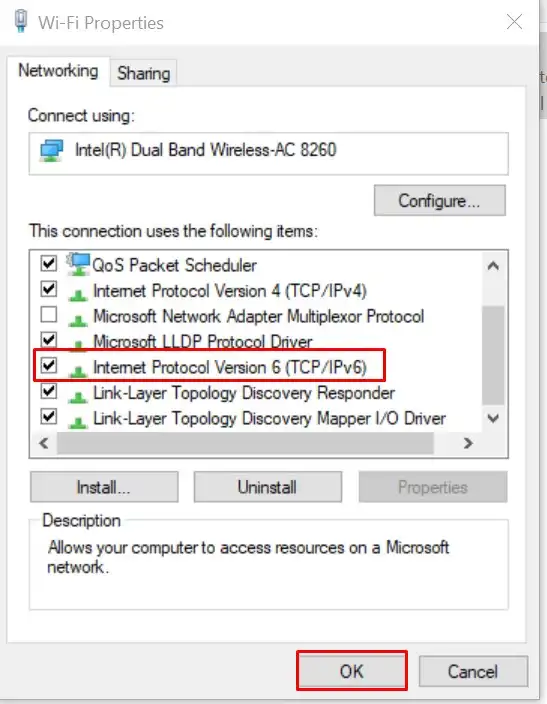Uncheck the Internet Protocol Version 6 checkbox

(49, 365)
